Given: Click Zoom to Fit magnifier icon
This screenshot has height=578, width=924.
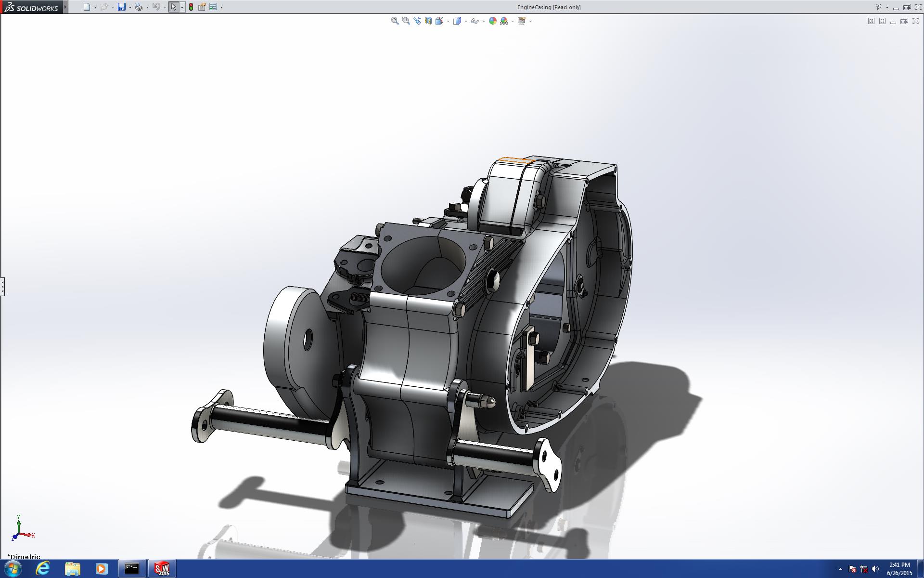Looking at the screenshot, I should [x=395, y=21].
